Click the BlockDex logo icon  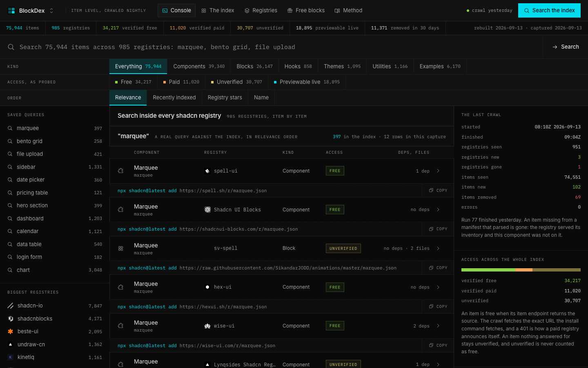coord(11,11)
